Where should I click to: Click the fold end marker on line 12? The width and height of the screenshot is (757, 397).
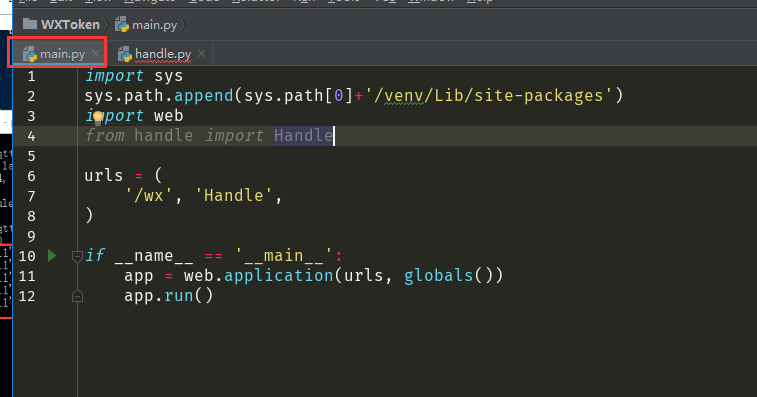[x=77, y=296]
